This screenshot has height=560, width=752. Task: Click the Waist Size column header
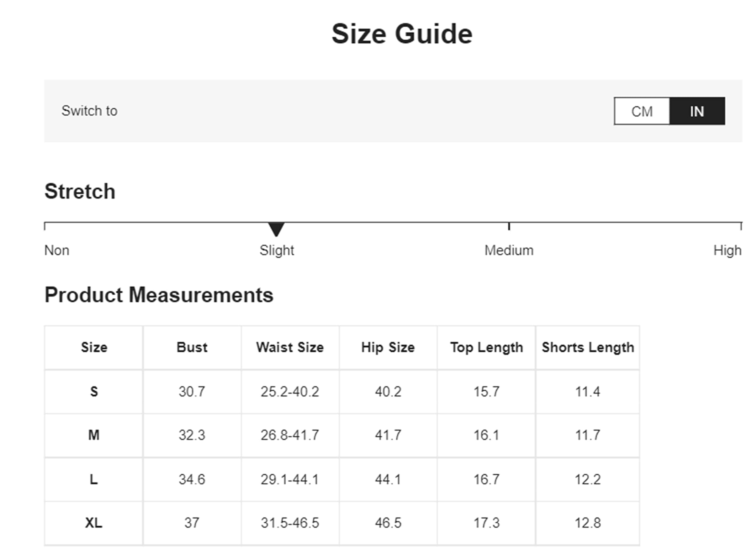(290, 348)
